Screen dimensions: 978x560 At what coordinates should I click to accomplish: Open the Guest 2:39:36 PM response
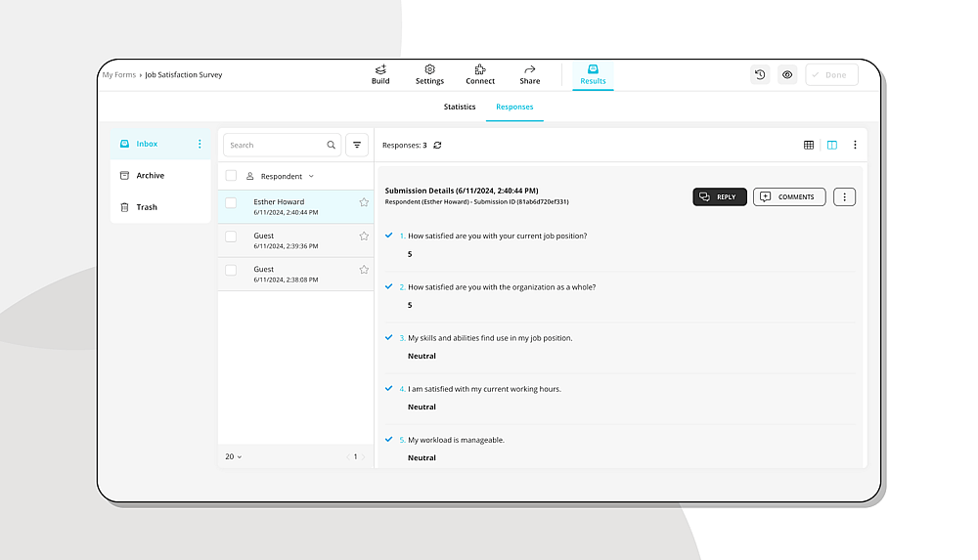(x=295, y=240)
